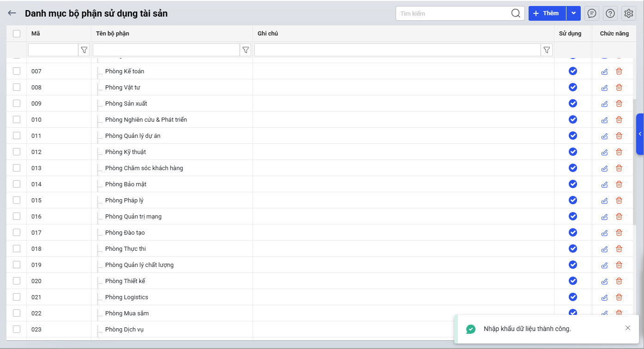Tick the select-all header checkbox
The height and width of the screenshot is (349, 644).
coord(17,33)
